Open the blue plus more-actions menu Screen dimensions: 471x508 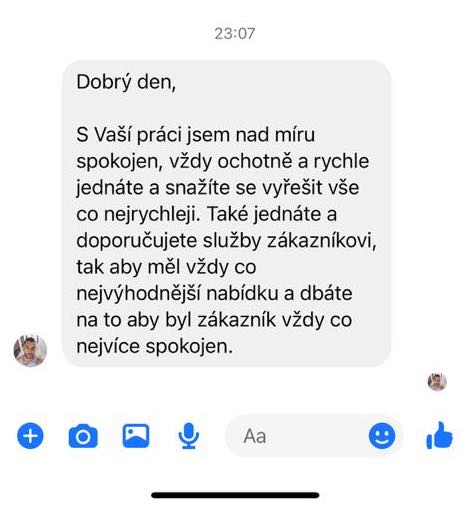click(x=30, y=436)
